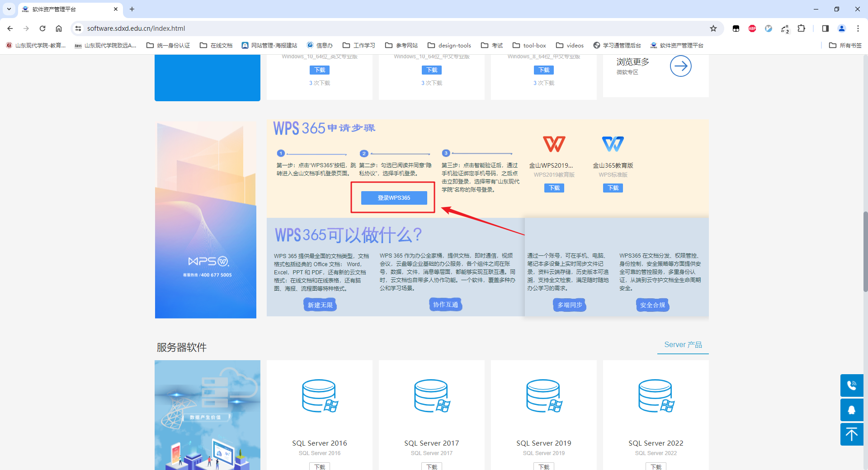Toggle the browser side panel
868x470 pixels.
[826, 28]
